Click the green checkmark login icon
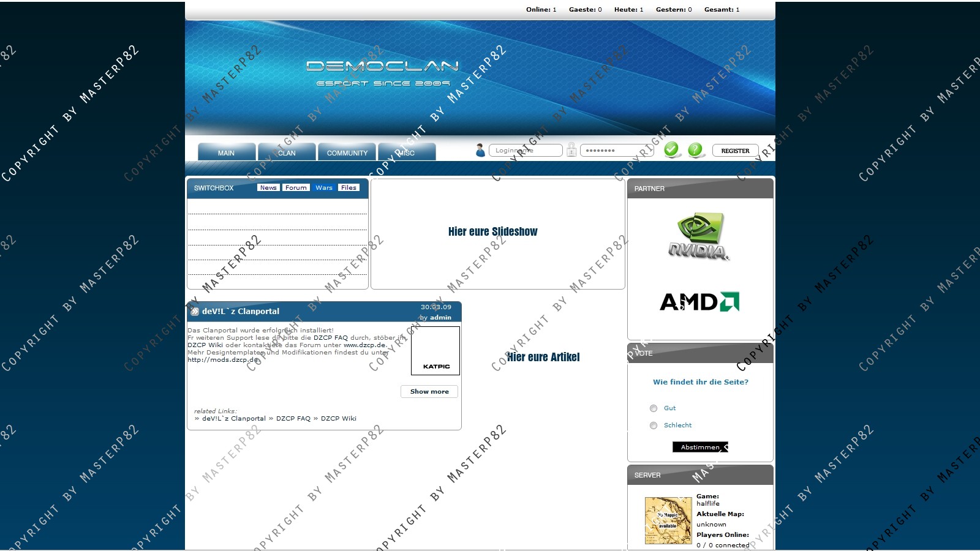Viewport: 980px width, 551px height. pos(672,149)
